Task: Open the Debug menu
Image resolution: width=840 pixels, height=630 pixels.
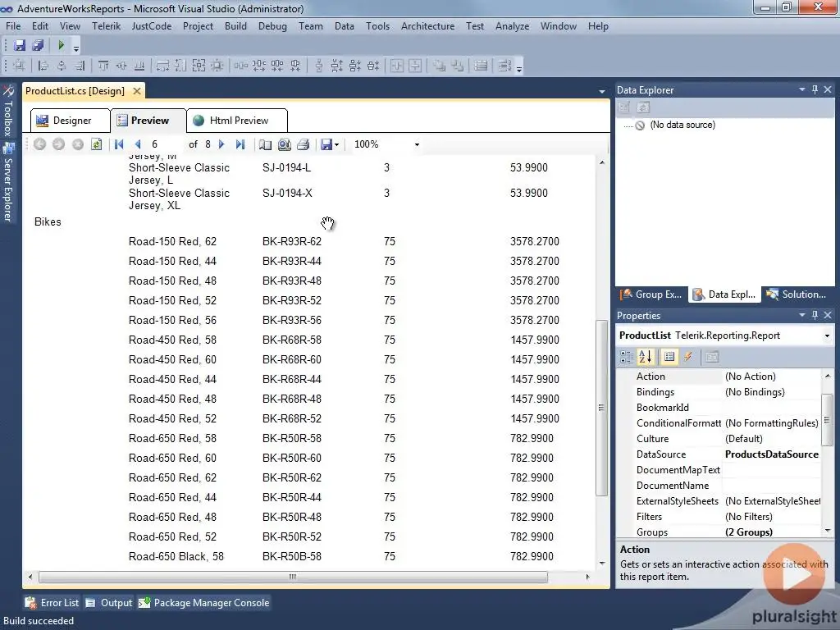Action: pyautogui.click(x=272, y=26)
